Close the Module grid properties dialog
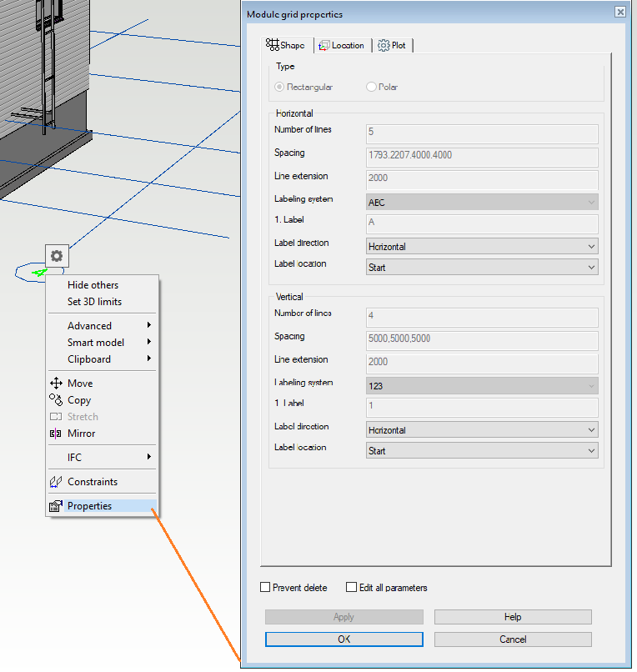Screen dimensions: 637x672 [619, 13]
